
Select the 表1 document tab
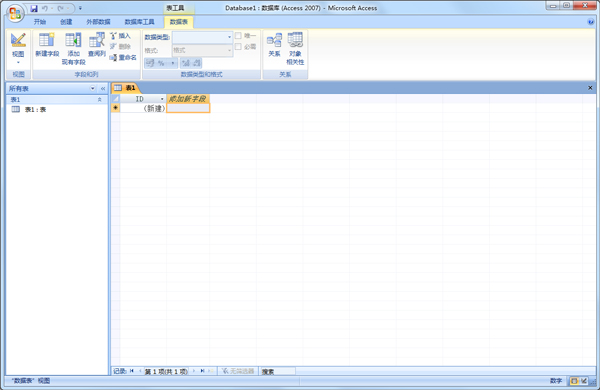[x=126, y=88]
